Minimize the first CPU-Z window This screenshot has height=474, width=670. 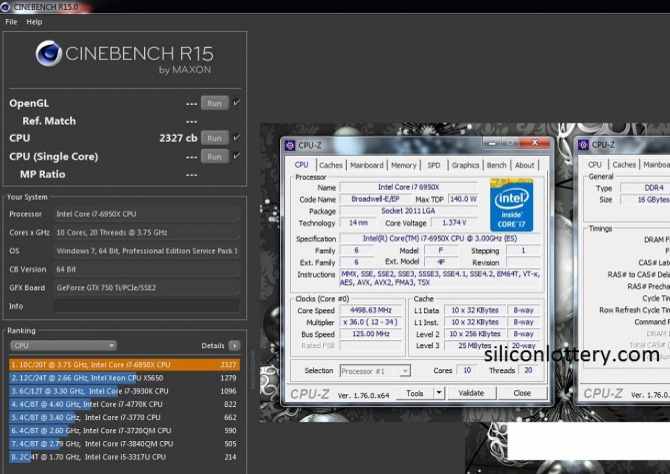point(492,143)
